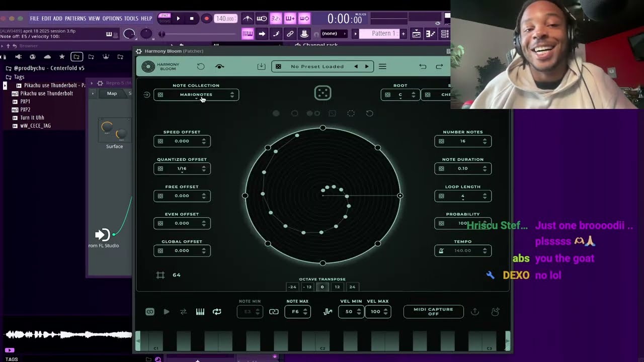Open the No Preset Loaded selector
Screen dimensions: 644x362
coord(323,66)
